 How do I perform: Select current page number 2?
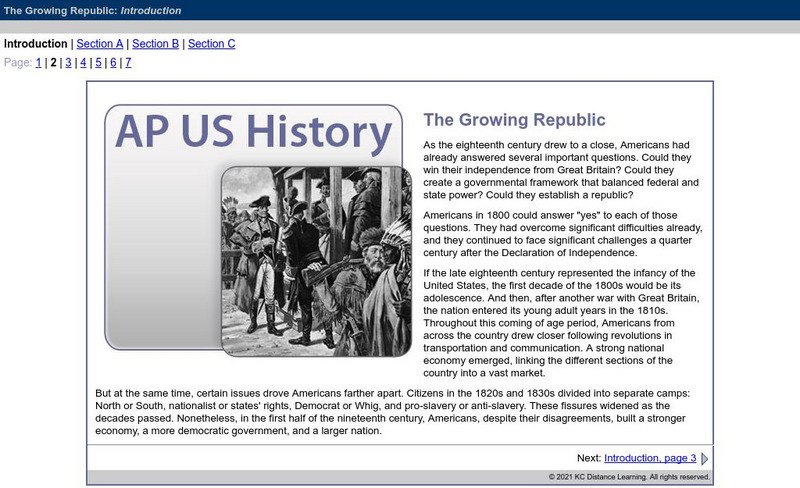point(54,63)
